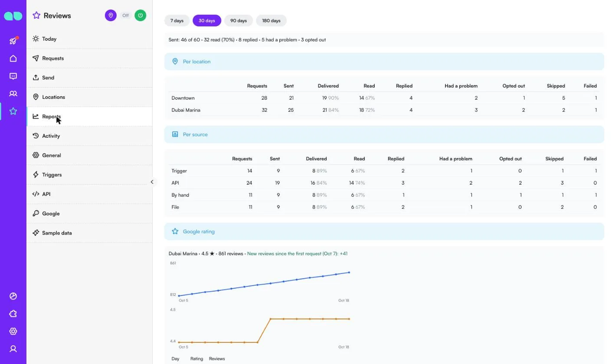Viewport: 616px width, 364px height.
Task: Open the chat message icon in the rail
Action: pos(13,76)
